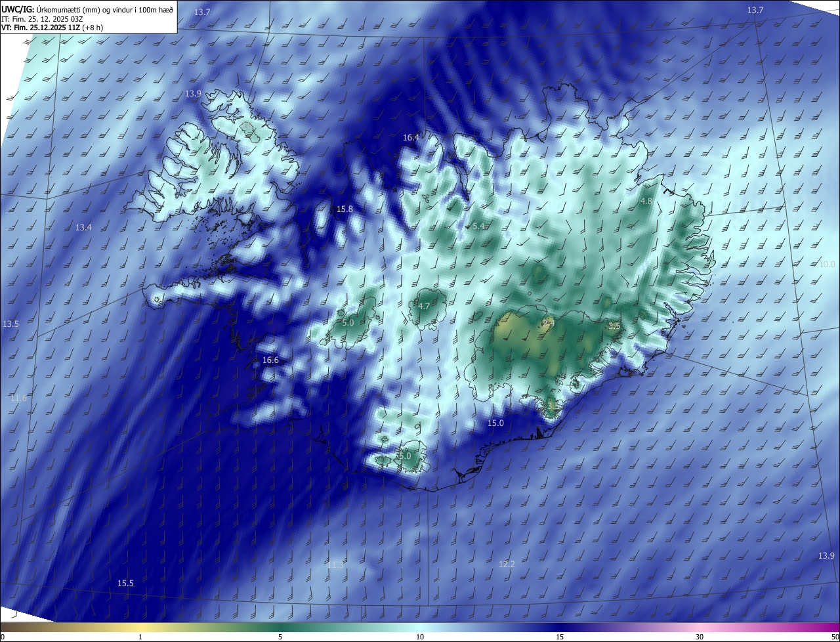
Task: Click the colour scale label 0
Action: point(3,637)
